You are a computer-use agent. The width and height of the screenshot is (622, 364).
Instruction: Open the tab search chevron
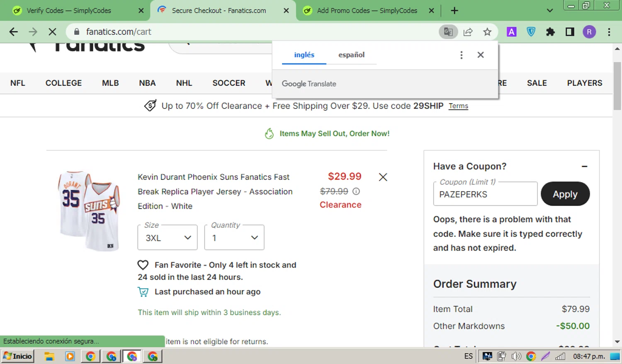pos(550,11)
